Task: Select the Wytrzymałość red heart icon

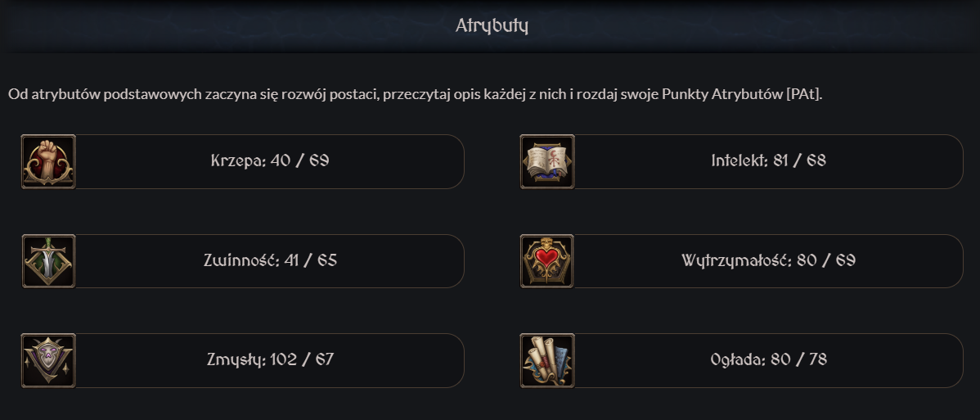Action: (547, 261)
